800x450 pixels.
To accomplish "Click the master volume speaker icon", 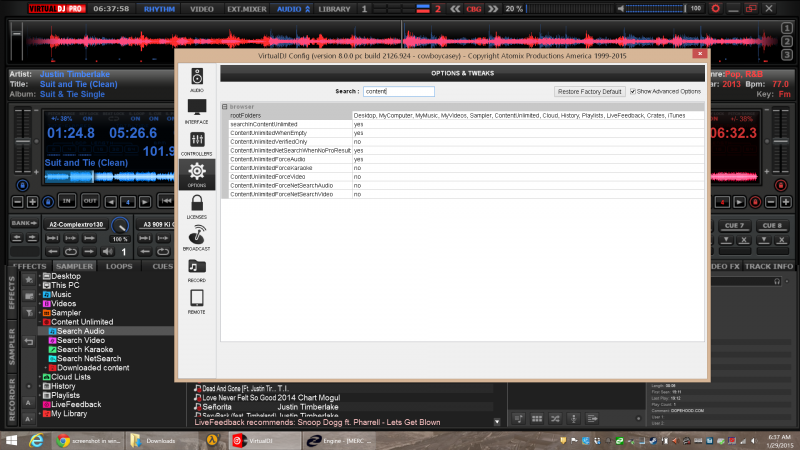I will (620, 9).
